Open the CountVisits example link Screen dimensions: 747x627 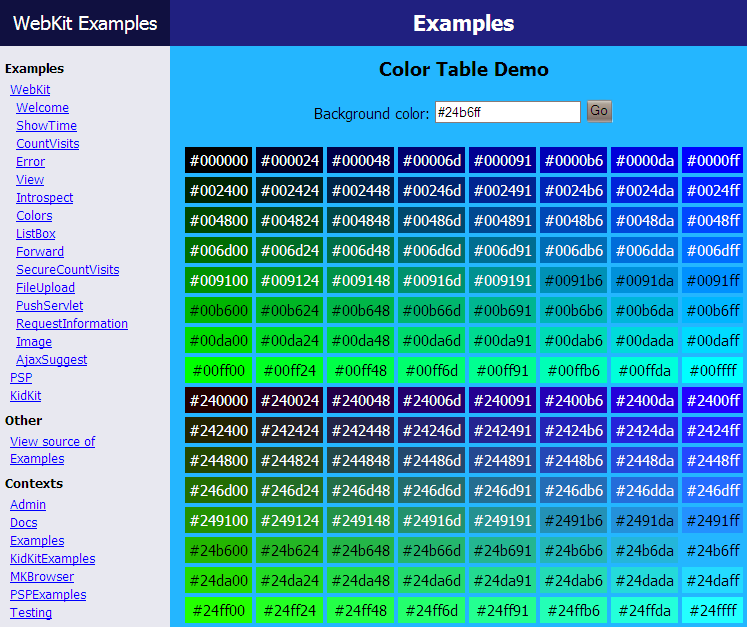[47, 144]
